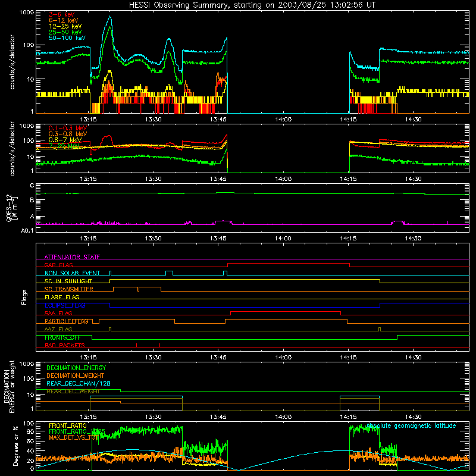Click the REAR_DEC_CHAN/128 legend label

coord(79,384)
